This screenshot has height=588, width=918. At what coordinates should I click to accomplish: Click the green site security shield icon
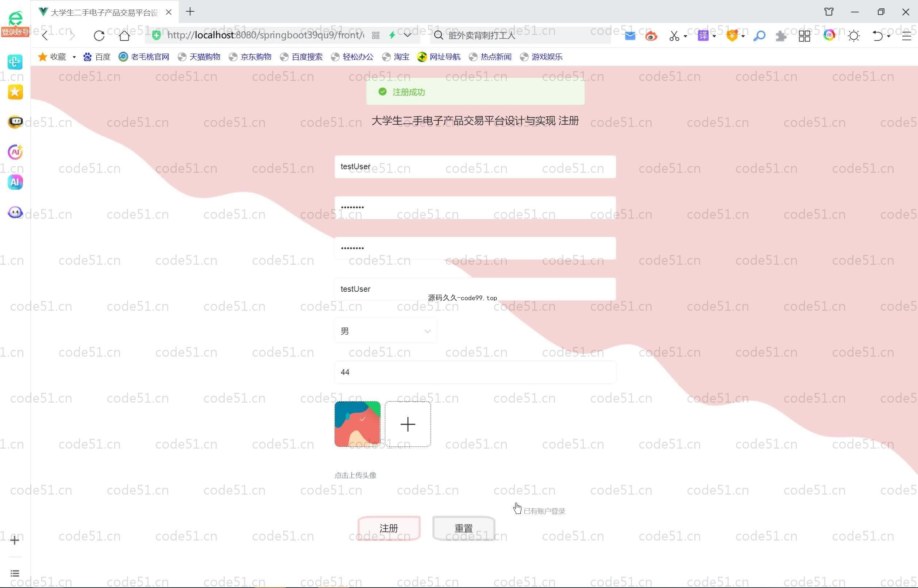tap(156, 35)
